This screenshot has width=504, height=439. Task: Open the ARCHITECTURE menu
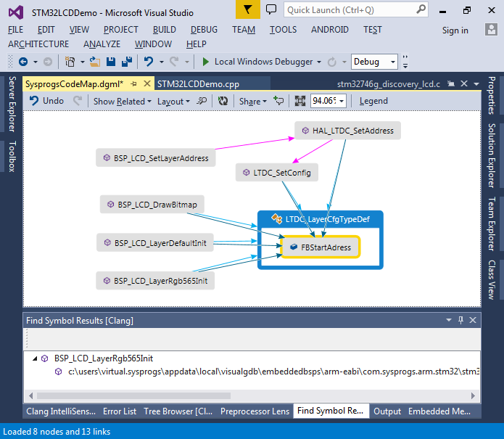(38, 44)
